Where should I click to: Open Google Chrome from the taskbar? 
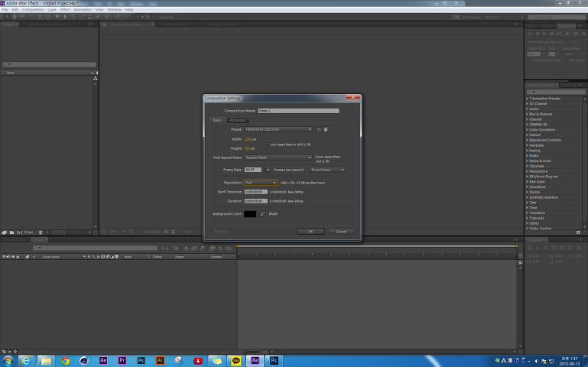pyautogui.click(x=65, y=360)
